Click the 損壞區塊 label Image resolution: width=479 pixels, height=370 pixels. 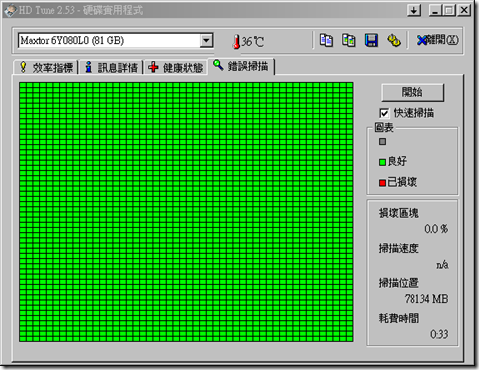(398, 213)
